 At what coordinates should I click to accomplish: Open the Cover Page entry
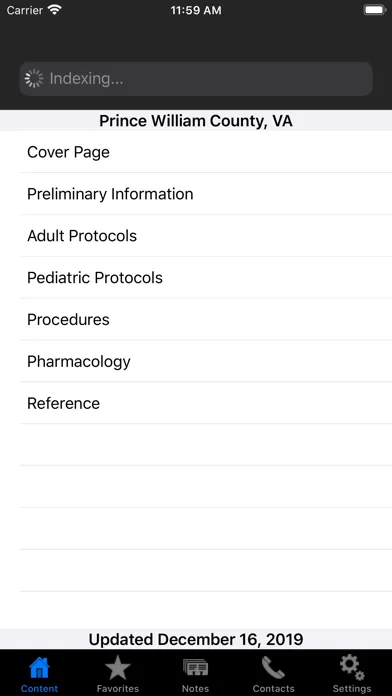click(x=206, y=152)
